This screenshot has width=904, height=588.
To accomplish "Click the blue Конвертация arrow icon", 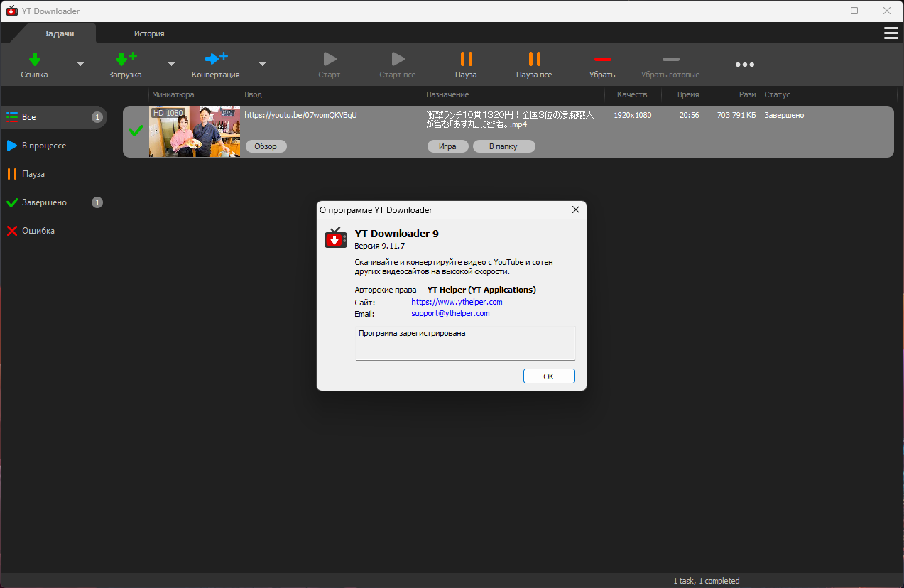I will pos(216,58).
